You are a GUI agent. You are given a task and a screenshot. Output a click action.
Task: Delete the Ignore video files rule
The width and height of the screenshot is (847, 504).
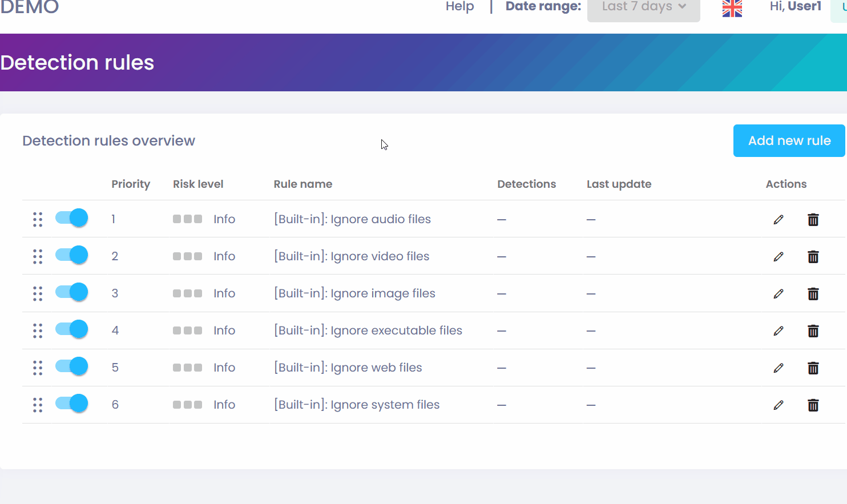click(x=813, y=256)
